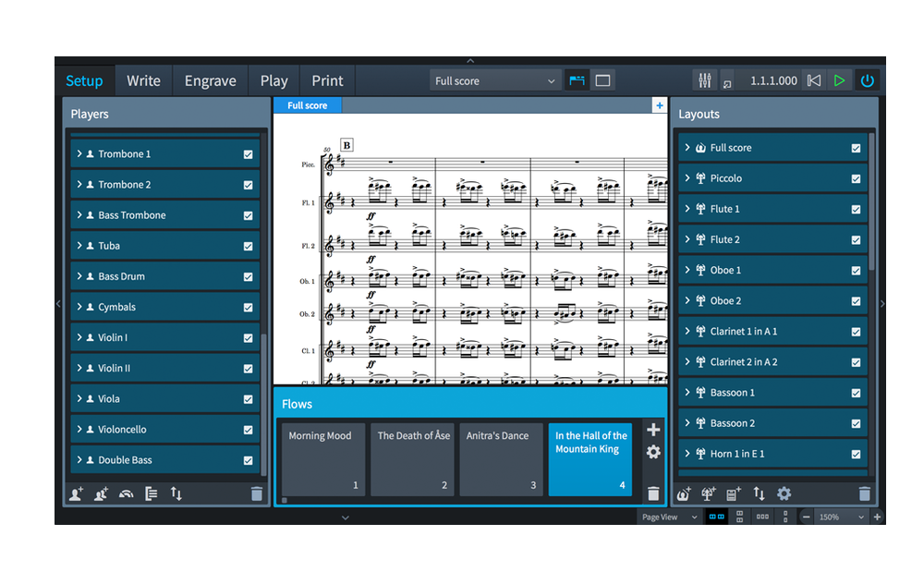Uncheck the Tuba player checkbox
The image size is (924, 572).
pyautogui.click(x=248, y=246)
